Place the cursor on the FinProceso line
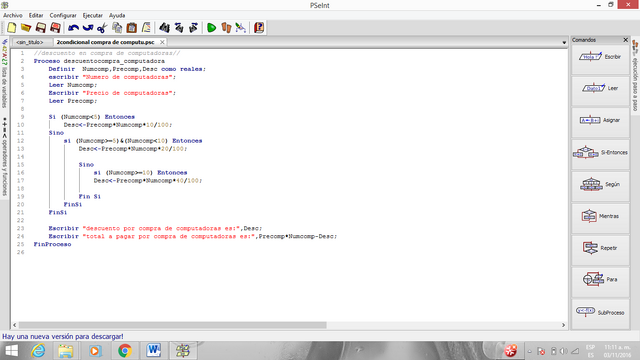The height and width of the screenshot is (360, 640). 52,244
